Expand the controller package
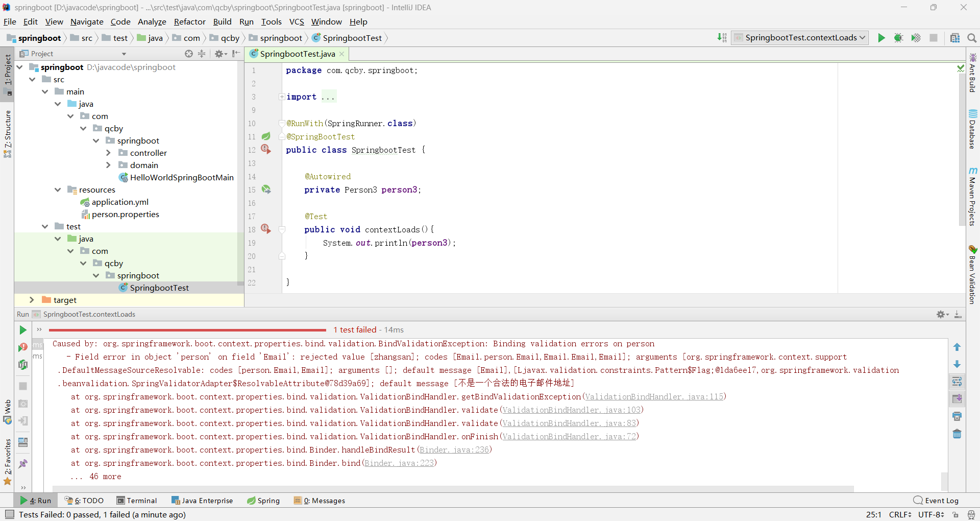Viewport: 980px width, 521px height. (108, 153)
